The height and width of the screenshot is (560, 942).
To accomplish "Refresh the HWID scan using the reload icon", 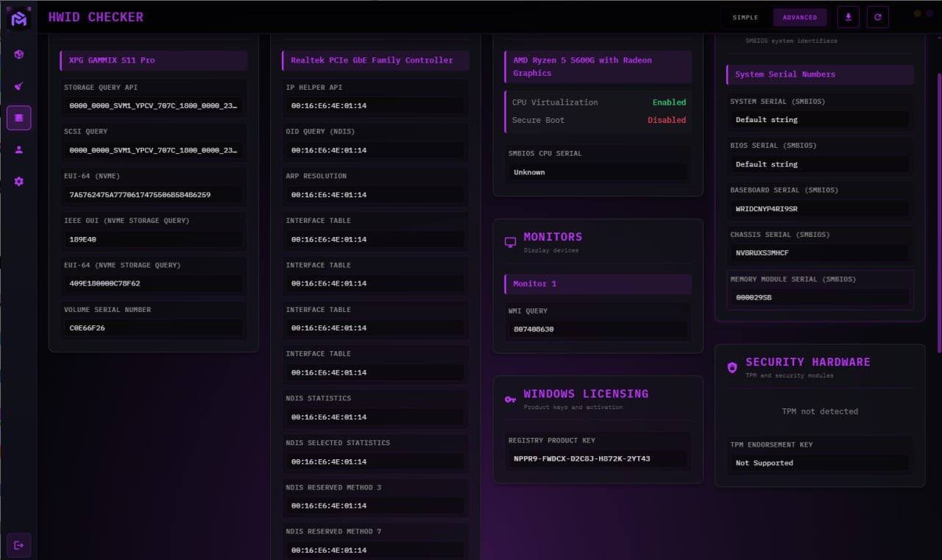I will [x=877, y=17].
